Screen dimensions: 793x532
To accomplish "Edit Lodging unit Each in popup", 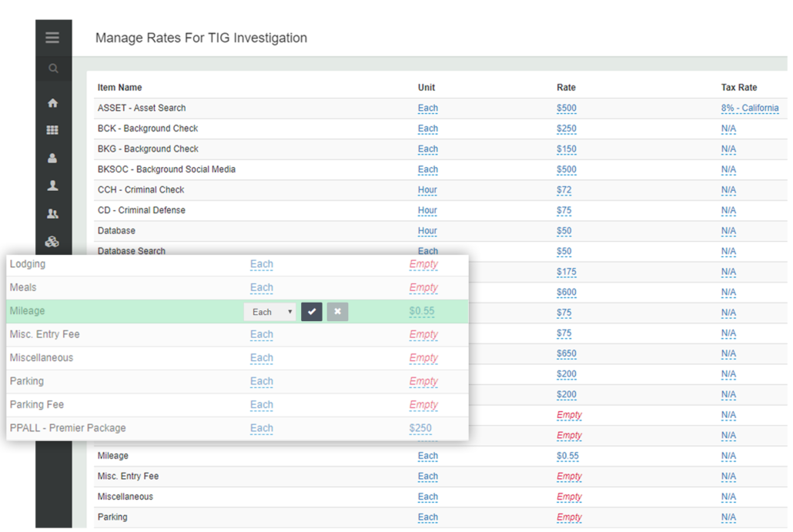I will pos(262,265).
